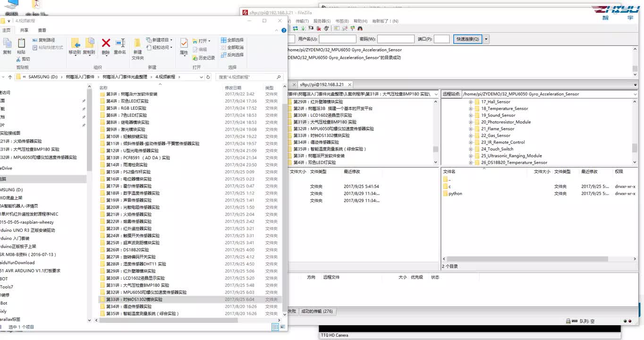Open the 查看 ribbon tab
This screenshot has width=644, height=340.
(42, 30)
